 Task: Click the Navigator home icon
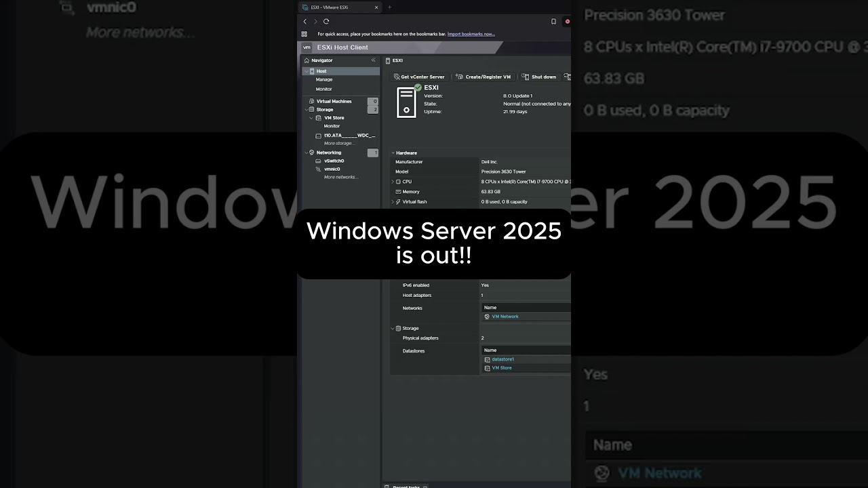coord(307,60)
